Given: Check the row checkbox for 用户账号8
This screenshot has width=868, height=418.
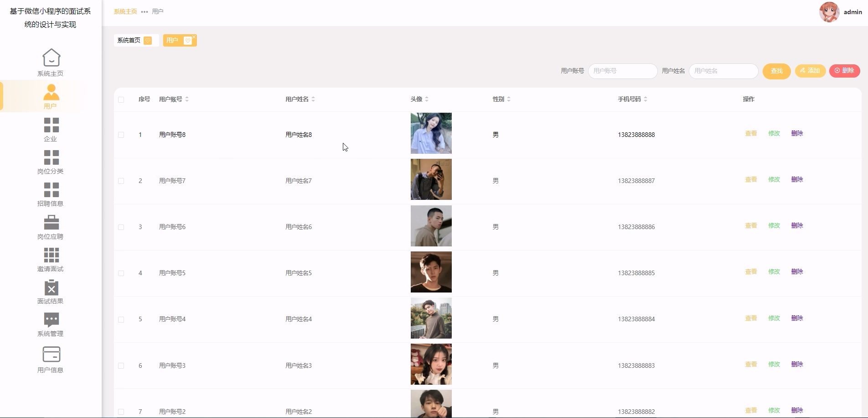Looking at the screenshot, I should 121,135.
